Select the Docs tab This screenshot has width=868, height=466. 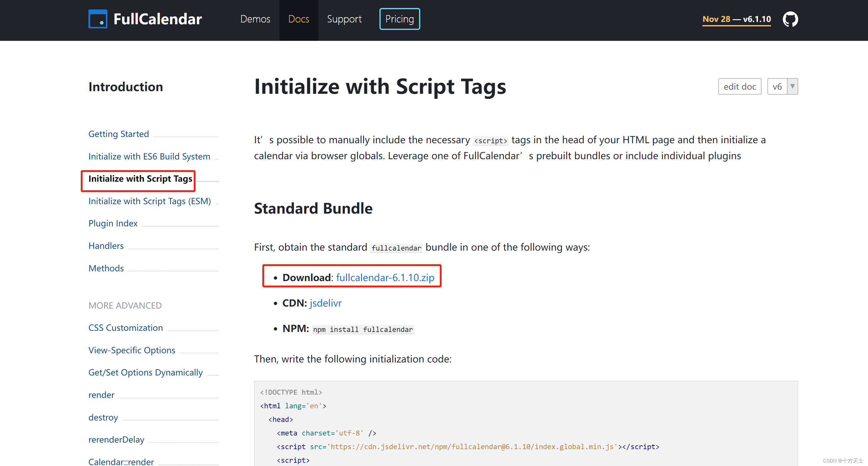pyautogui.click(x=298, y=19)
